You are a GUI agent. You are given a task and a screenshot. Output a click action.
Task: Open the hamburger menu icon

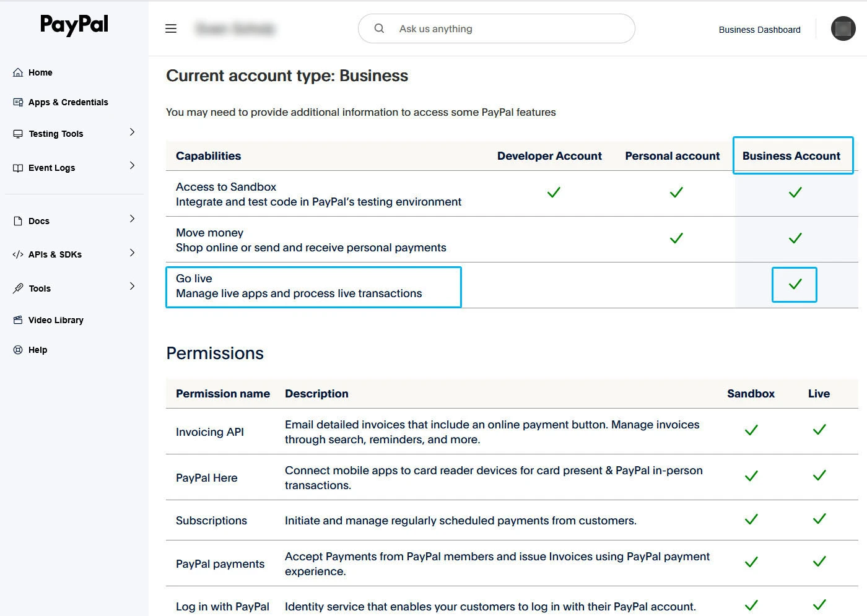pyautogui.click(x=171, y=28)
